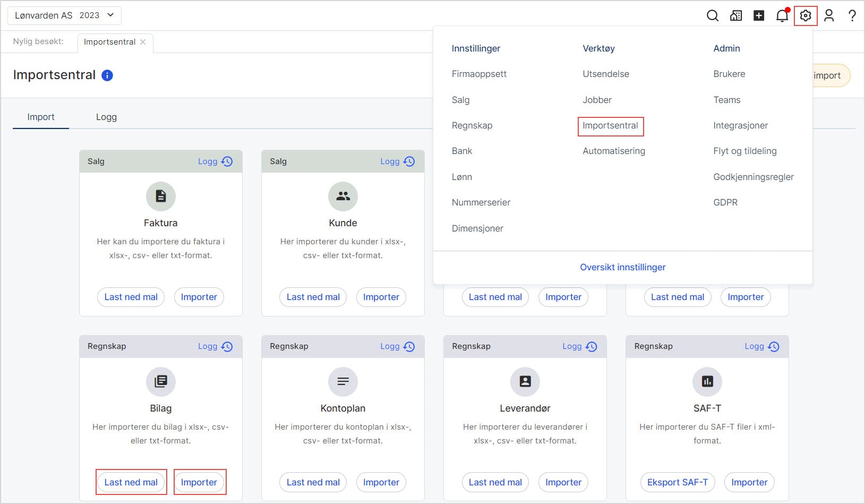The image size is (865, 504).
Task: Open Firmaoppsett from the Innstillinger menu
Action: [479, 74]
